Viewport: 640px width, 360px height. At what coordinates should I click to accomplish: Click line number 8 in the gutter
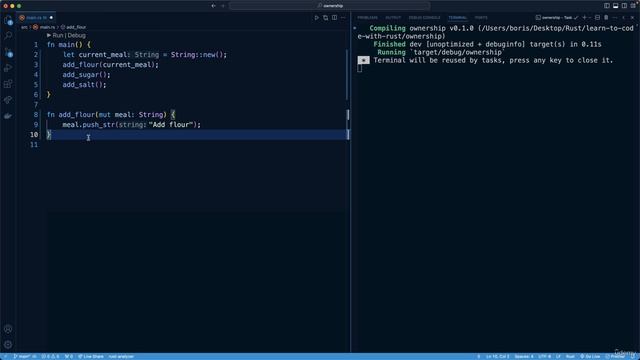[x=36, y=115]
